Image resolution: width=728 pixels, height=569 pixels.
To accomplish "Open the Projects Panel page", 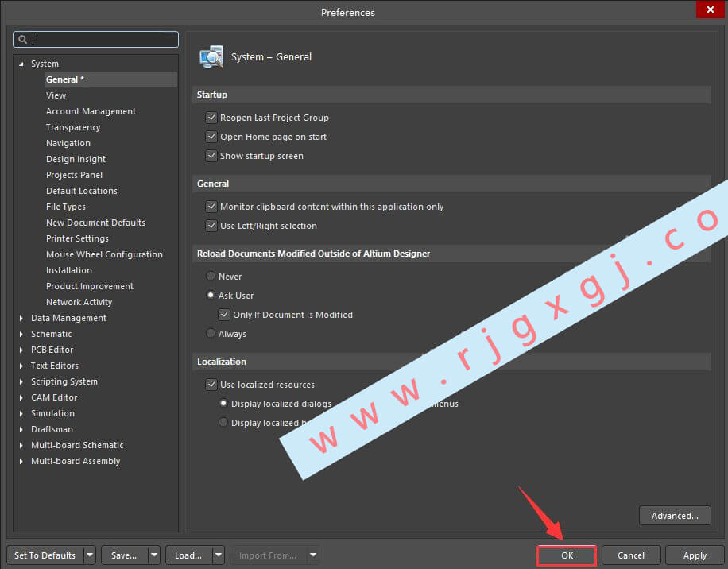I will pos(74,175).
